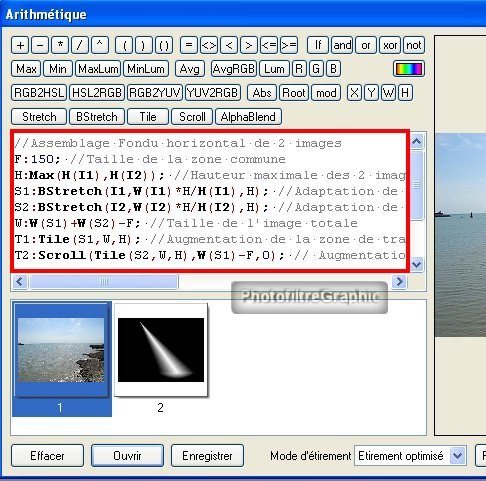Click the rainbow color spectrum button

tap(409, 69)
